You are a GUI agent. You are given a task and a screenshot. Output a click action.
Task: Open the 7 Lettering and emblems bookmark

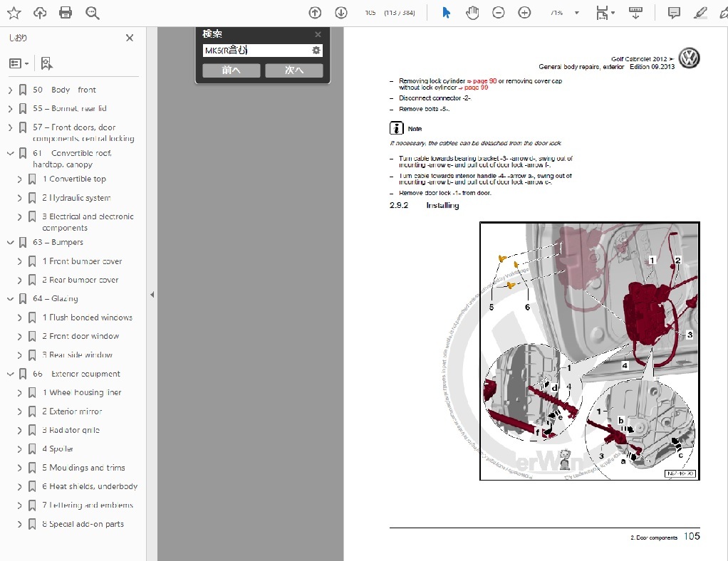pos(88,505)
